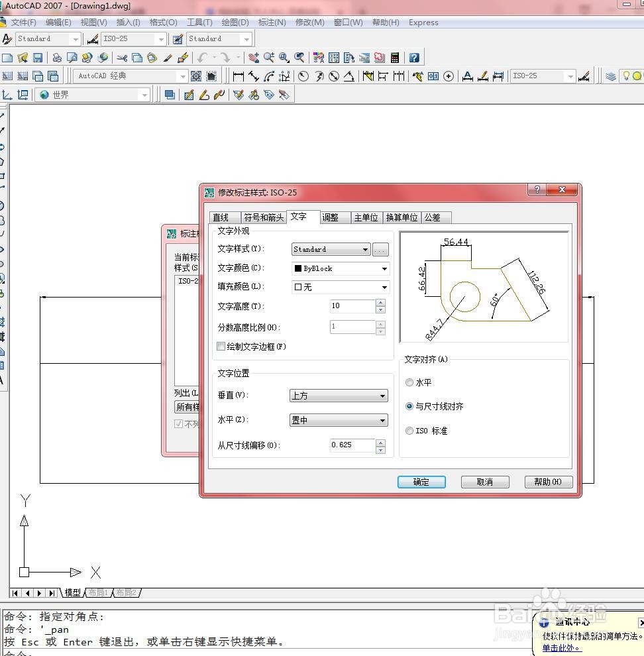Open the 标注(N) menu
This screenshot has width=644, height=656.
pos(272,22)
